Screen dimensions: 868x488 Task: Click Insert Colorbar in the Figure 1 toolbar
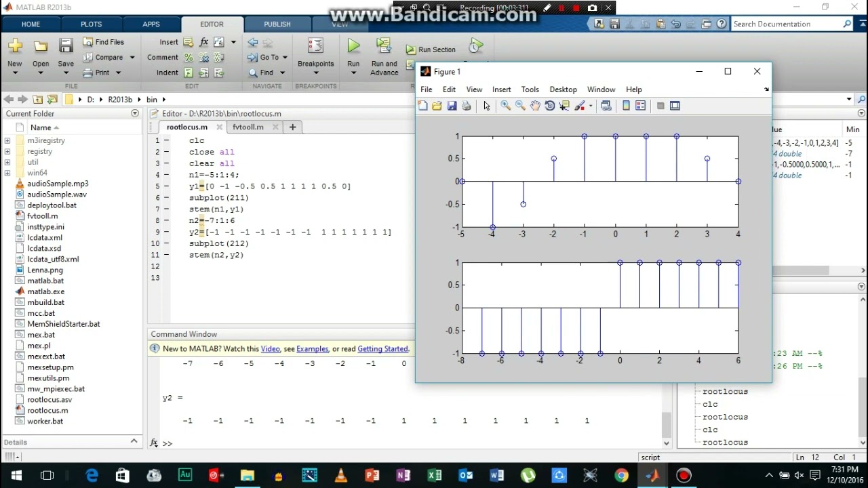click(x=626, y=106)
